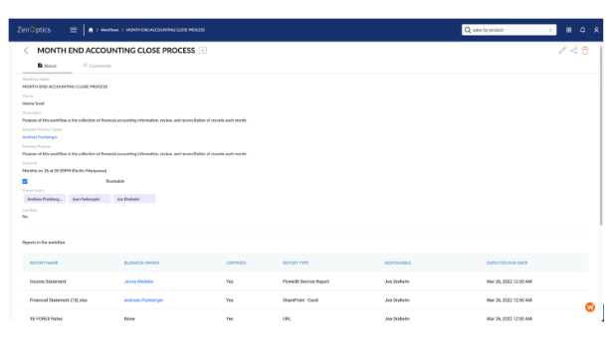Image resolution: width=616 pixels, height=364 pixels.
Task: Open the orange floating help widget
Action: pyautogui.click(x=590, y=307)
